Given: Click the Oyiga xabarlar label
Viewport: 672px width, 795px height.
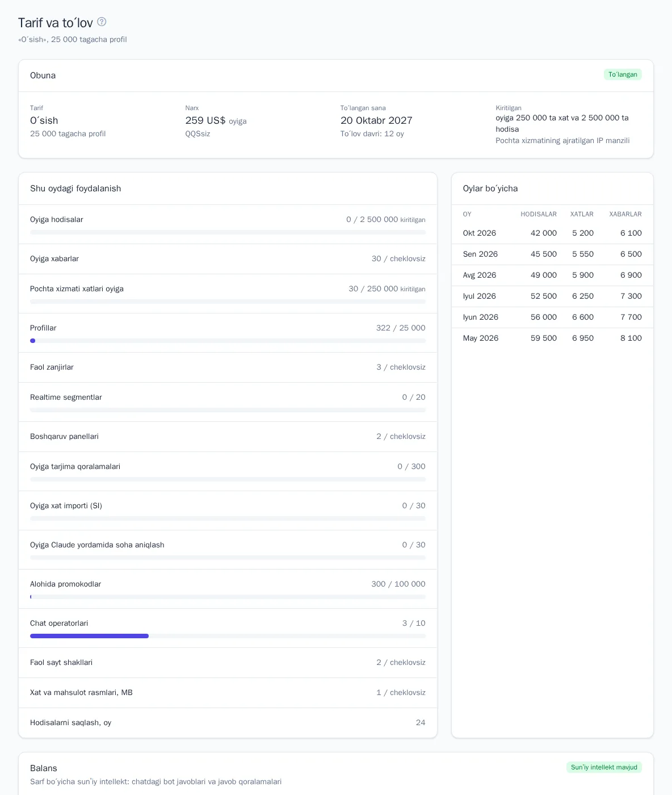Looking at the screenshot, I should (x=54, y=258).
